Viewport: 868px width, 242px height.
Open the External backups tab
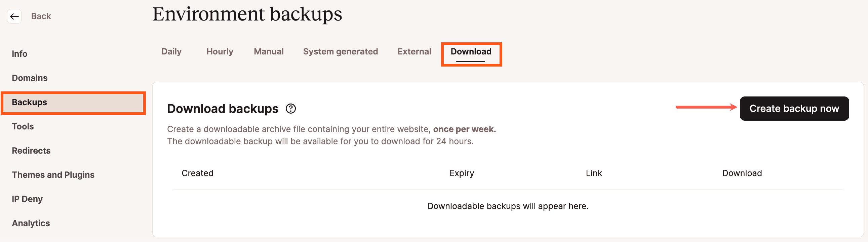click(414, 51)
